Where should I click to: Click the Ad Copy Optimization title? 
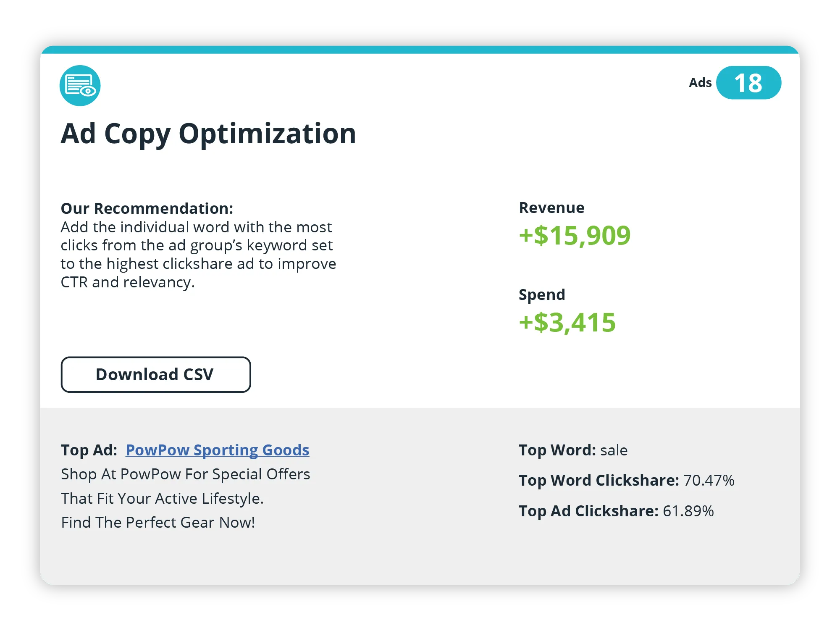point(208,134)
